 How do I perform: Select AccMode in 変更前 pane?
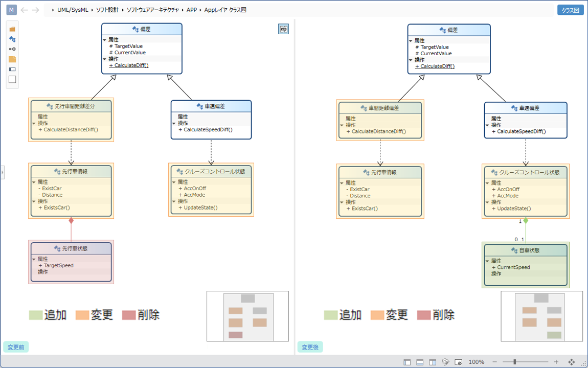point(192,195)
